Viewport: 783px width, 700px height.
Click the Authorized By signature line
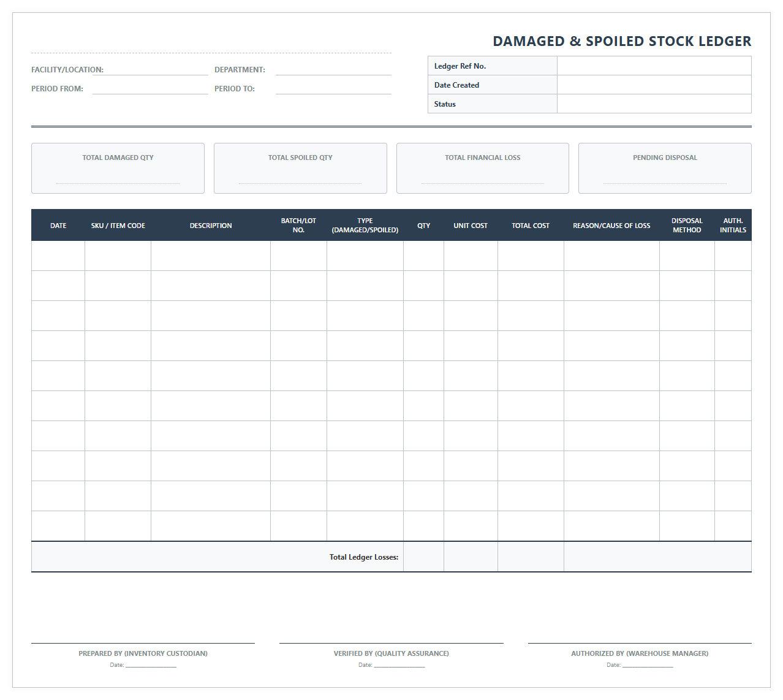pyautogui.click(x=640, y=643)
